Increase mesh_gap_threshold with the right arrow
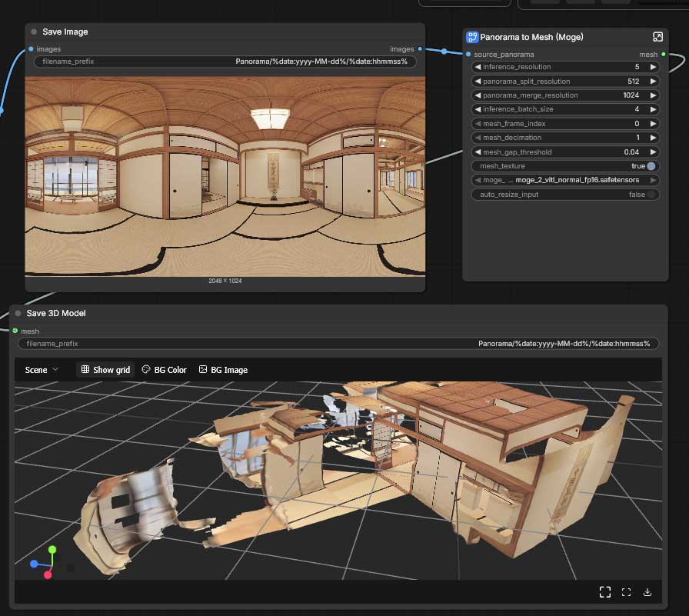The image size is (689, 616). [x=654, y=152]
